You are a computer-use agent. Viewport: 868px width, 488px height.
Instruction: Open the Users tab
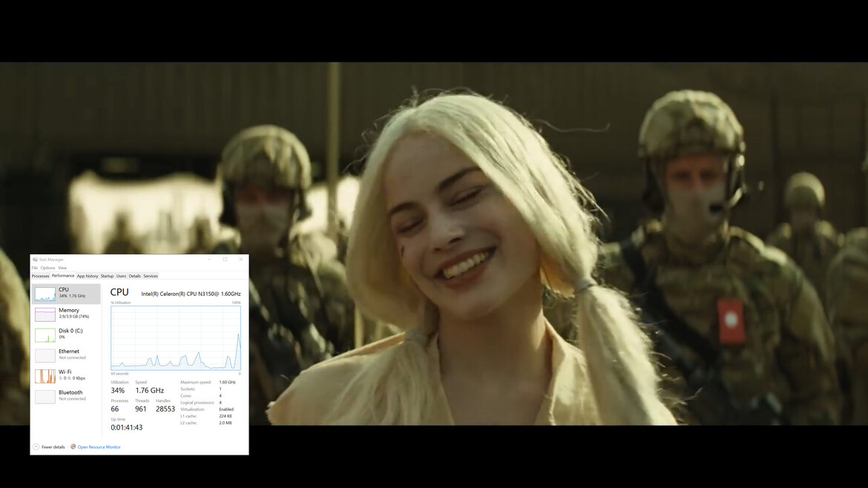click(x=121, y=276)
